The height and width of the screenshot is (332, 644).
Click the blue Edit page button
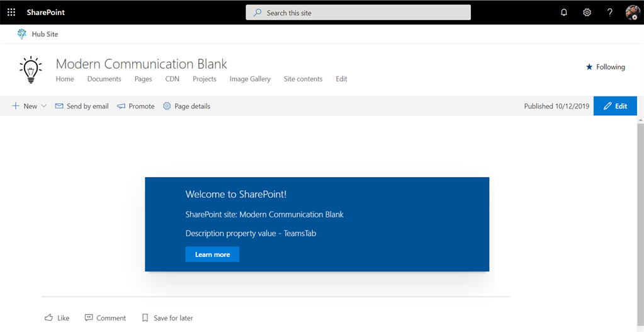tap(615, 106)
